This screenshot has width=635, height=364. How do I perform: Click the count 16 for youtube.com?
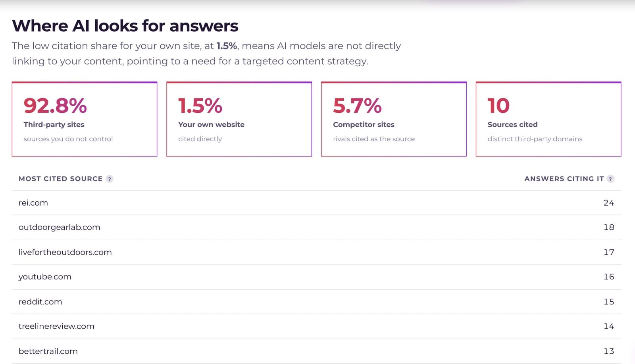coord(609,277)
